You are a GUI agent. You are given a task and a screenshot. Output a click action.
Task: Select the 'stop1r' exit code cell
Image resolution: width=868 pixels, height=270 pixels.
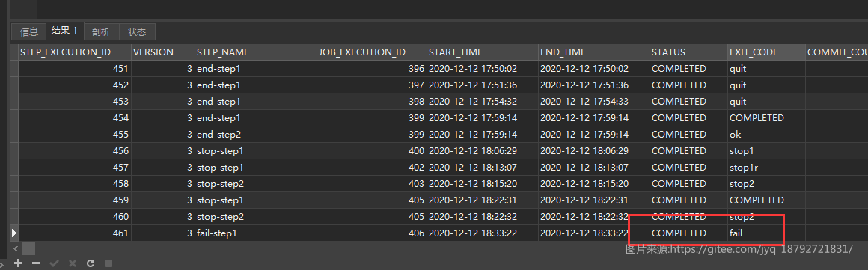point(767,167)
